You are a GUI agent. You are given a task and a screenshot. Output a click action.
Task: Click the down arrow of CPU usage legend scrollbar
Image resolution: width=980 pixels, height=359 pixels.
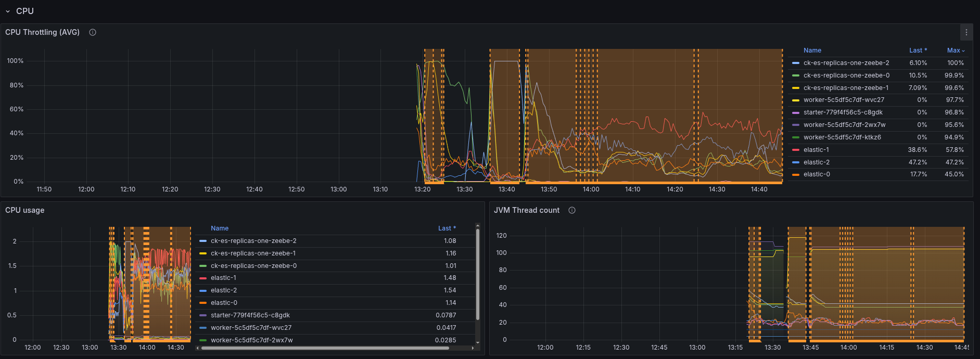pyautogui.click(x=478, y=342)
